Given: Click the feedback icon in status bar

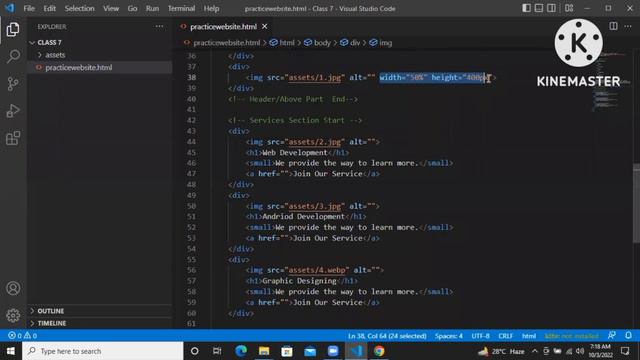Looking at the screenshot, I should pyautogui.click(x=611, y=336).
